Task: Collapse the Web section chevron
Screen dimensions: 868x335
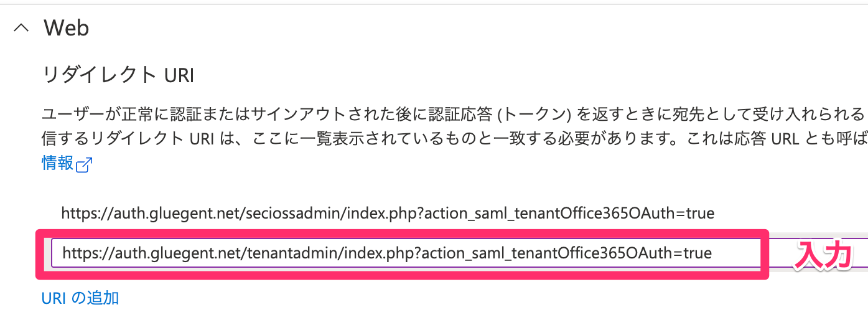Action: coord(22,28)
